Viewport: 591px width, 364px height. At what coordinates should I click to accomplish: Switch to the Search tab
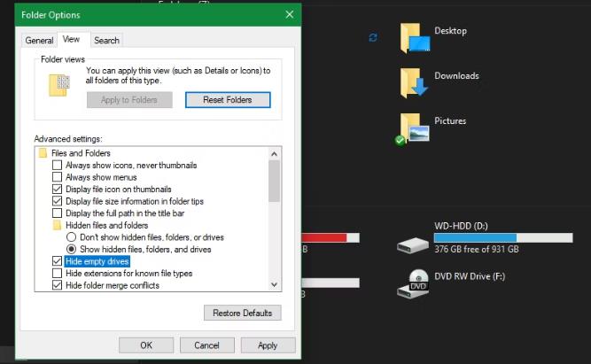tap(106, 41)
